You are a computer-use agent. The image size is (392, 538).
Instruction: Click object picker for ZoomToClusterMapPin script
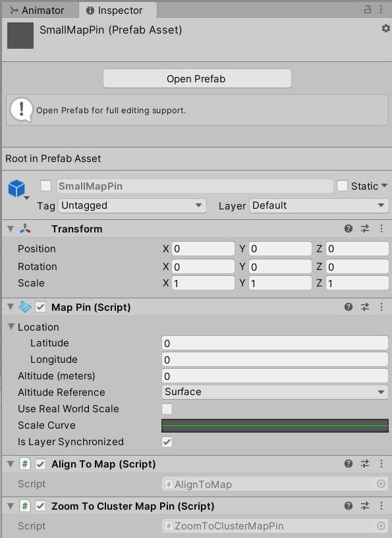(x=381, y=525)
